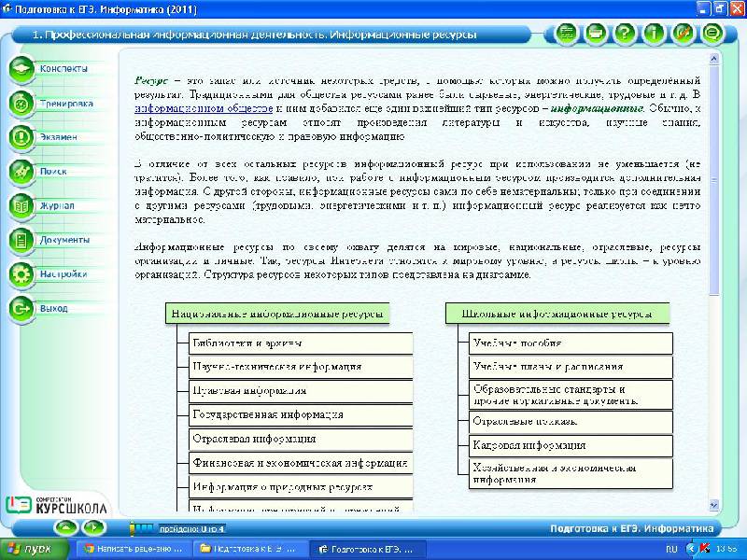747x560 pixels.
Task: Click the RU language indicator in tray
Action: click(671, 549)
